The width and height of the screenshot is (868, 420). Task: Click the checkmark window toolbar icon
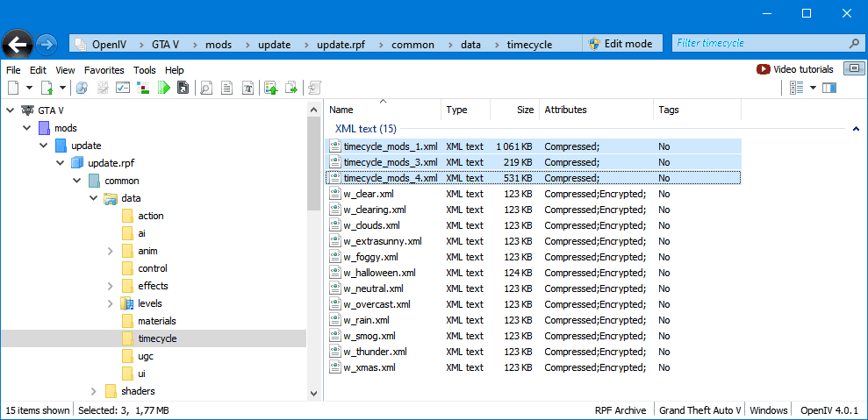(x=122, y=88)
